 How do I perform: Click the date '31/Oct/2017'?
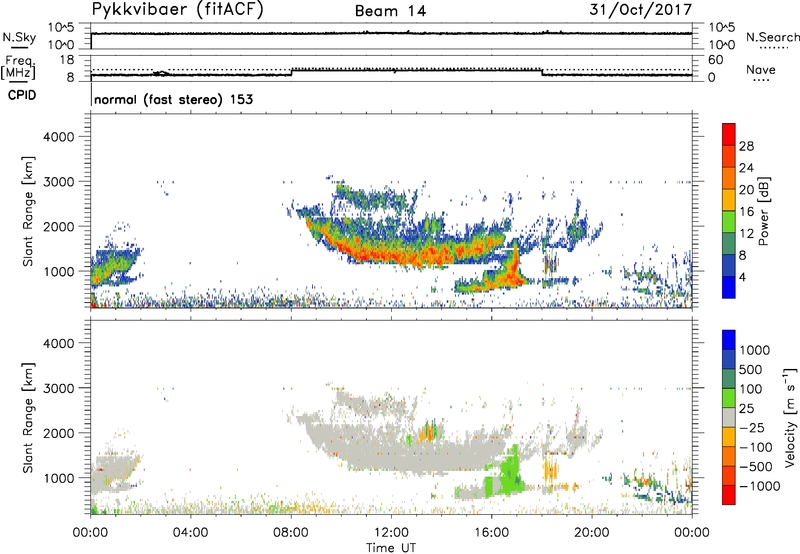(641, 9)
